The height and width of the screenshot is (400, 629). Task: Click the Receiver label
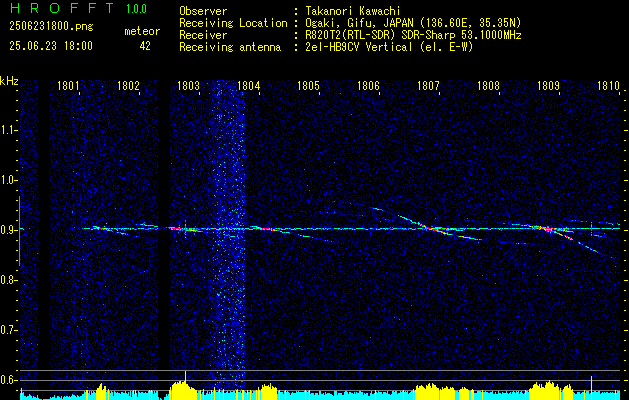[203, 35]
